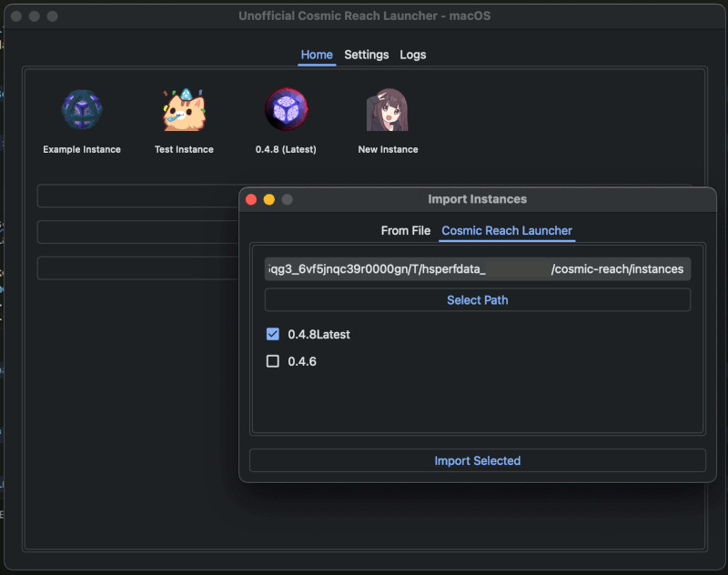This screenshot has height=575, width=728.
Task: Select the 0.4.8 (Latest) instance cube icon
Action: click(x=286, y=107)
